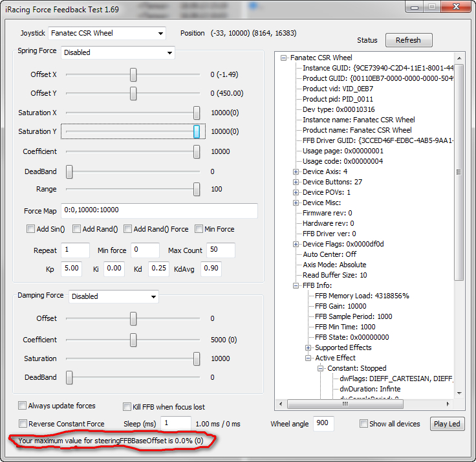
Task: Open the Spring Force mode dropdown
Action: (x=118, y=52)
